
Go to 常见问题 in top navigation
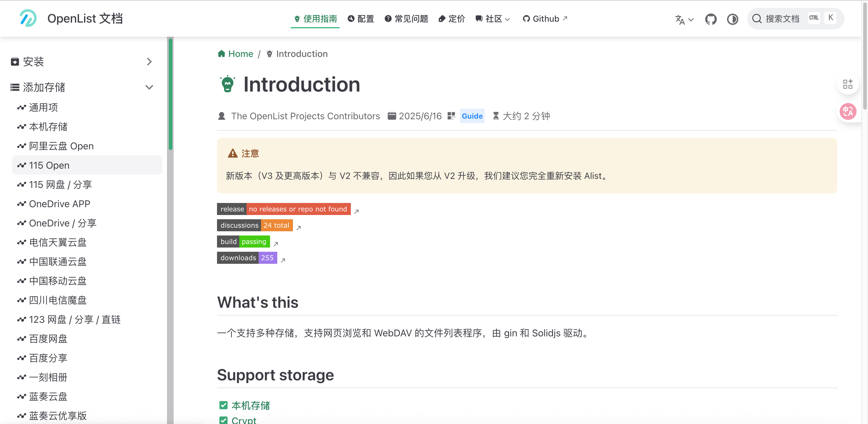[x=406, y=19]
